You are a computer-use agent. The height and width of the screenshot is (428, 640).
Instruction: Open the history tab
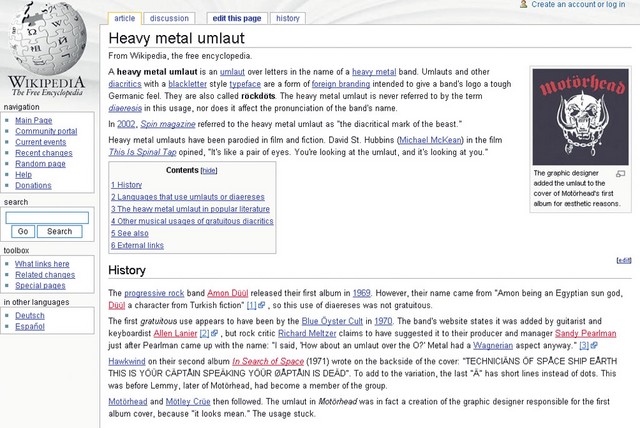(287, 18)
